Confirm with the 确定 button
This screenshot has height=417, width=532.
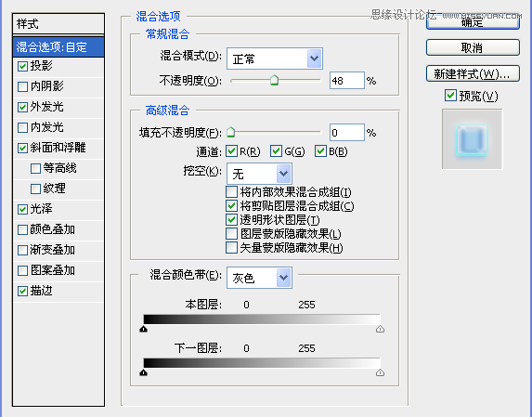pos(473,22)
